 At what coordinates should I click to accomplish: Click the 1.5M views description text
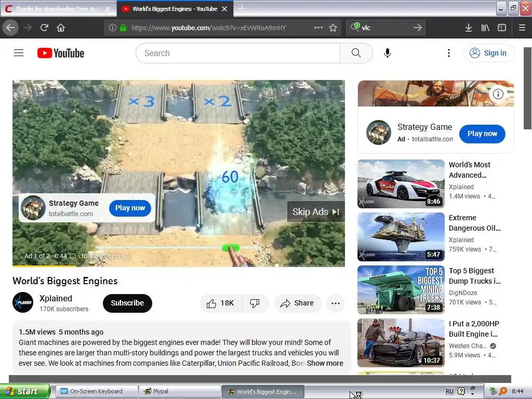tap(37, 332)
